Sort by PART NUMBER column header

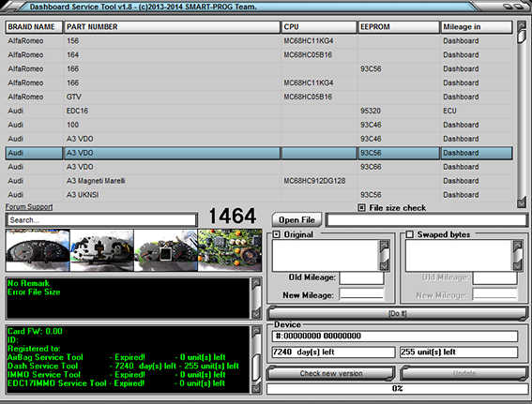coord(172,27)
